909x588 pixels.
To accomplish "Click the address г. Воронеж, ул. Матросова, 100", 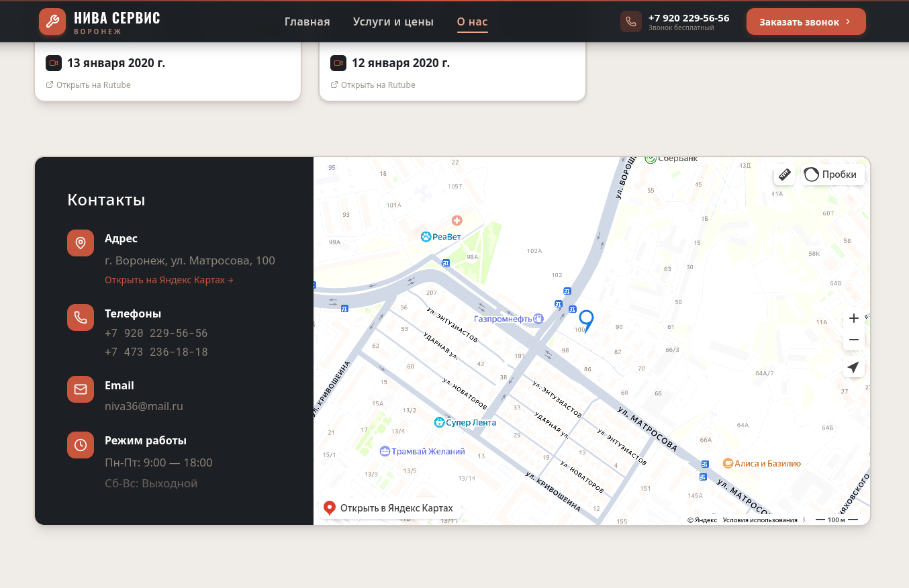I will pos(190,260).
